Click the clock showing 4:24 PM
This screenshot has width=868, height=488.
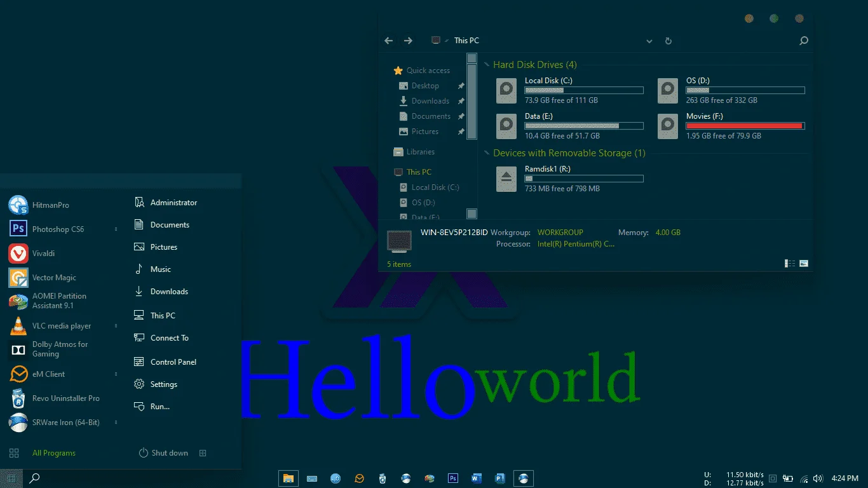pyautogui.click(x=844, y=478)
